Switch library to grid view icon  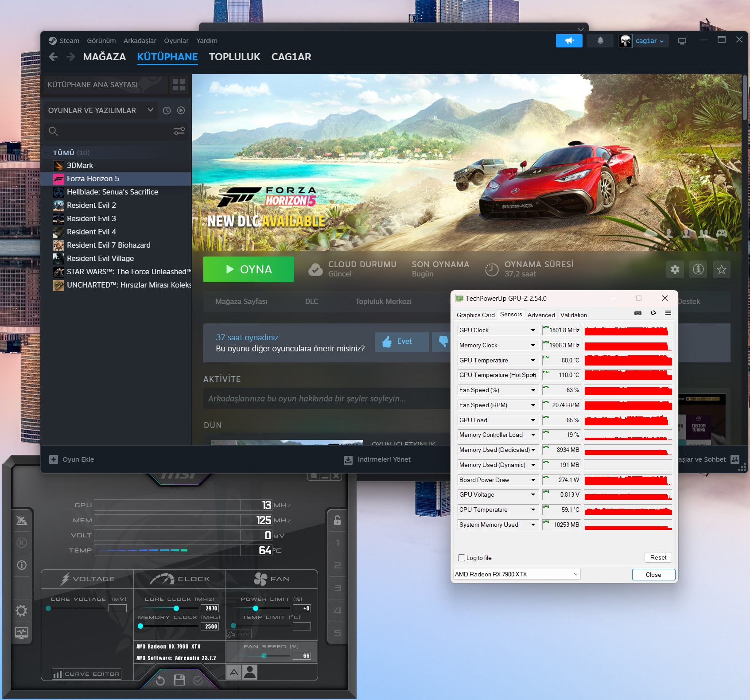click(x=179, y=85)
